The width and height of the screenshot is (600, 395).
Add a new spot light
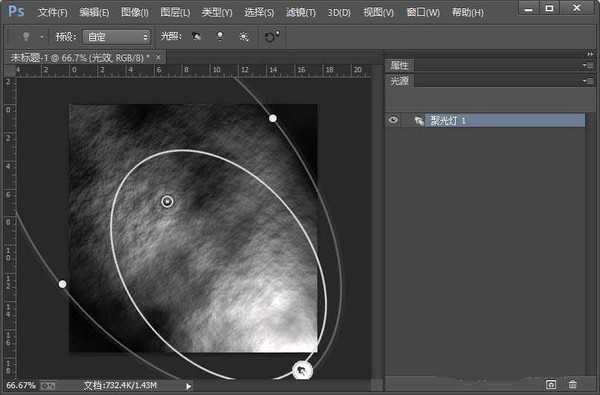(x=196, y=37)
